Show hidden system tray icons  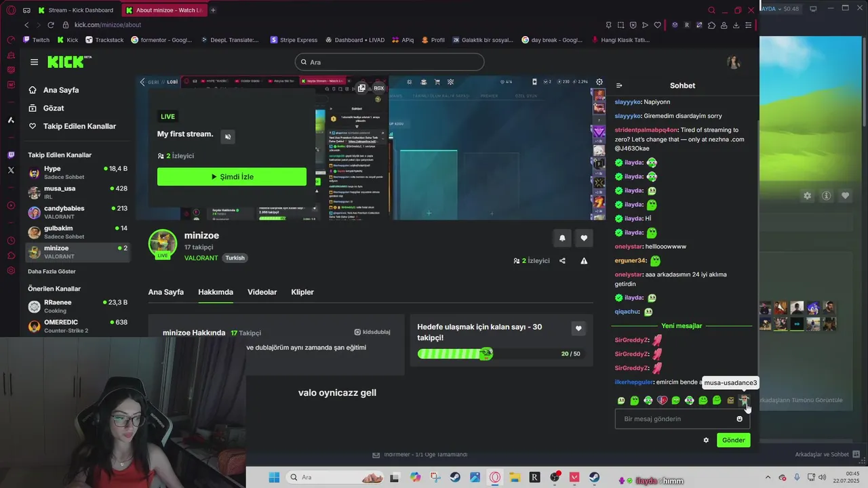click(768, 477)
